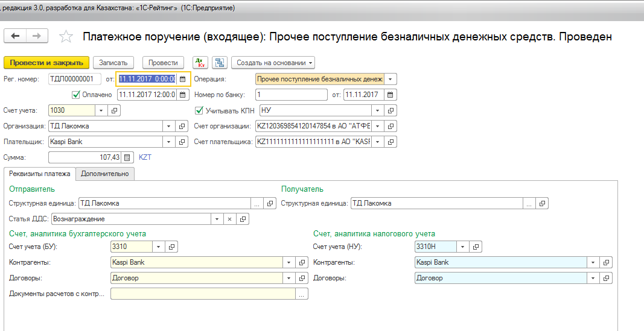Viewport: 644px width, 331px height.
Task: Click the KZT currency link
Action: tap(145, 157)
